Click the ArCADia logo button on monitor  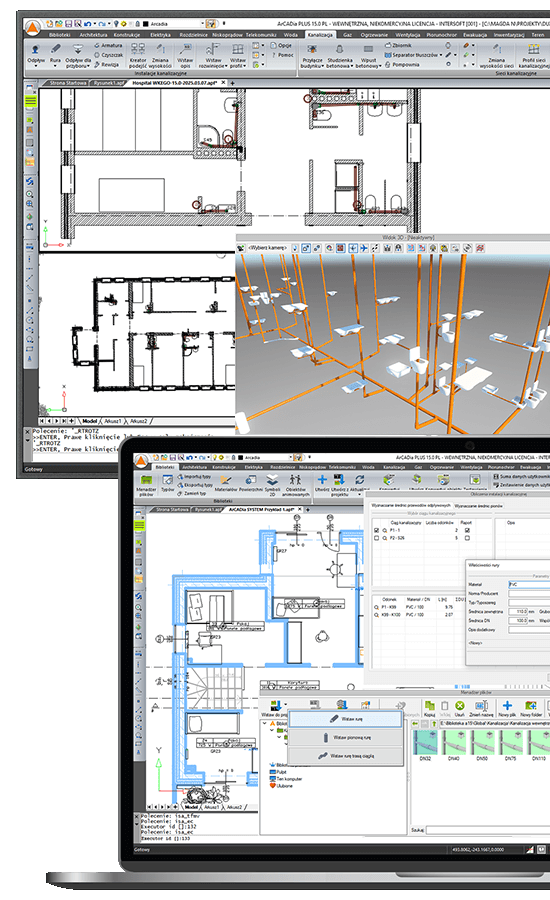pyautogui.click(x=33, y=27)
